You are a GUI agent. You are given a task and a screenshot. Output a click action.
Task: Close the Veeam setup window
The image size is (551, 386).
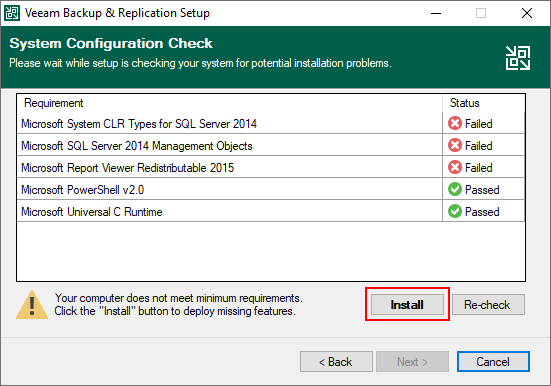[x=527, y=13]
